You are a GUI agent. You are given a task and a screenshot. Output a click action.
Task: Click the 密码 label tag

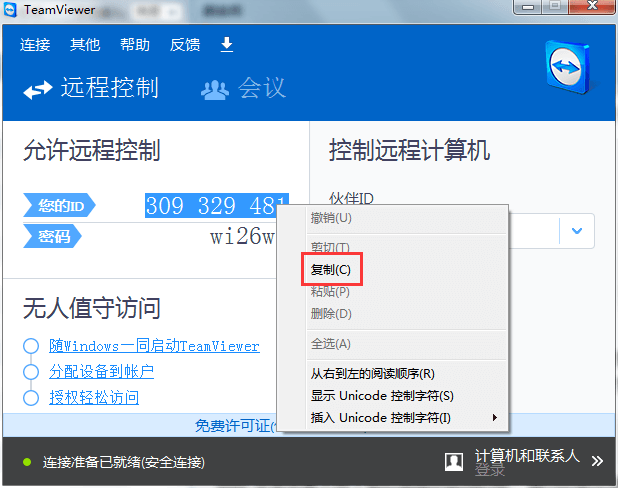click(x=52, y=236)
